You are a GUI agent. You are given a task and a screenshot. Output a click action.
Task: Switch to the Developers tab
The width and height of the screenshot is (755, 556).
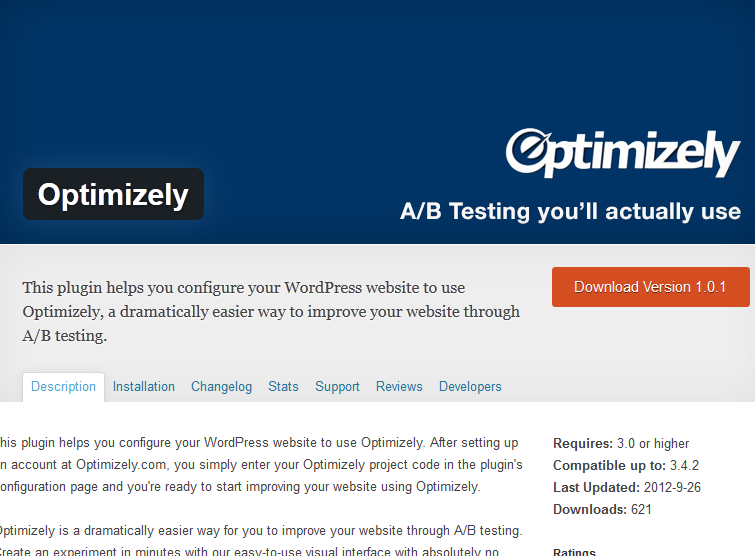pos(470,387)
